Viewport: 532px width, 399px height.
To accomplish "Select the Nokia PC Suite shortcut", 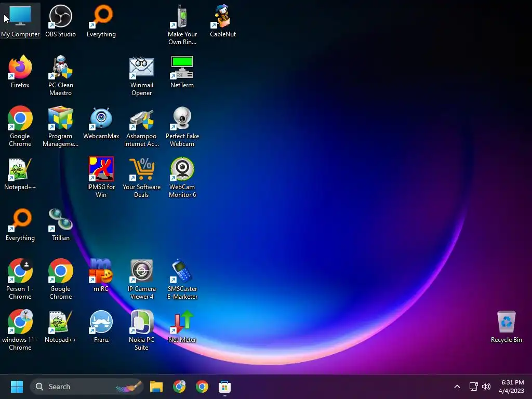I will pyautogui.click(x=142, y=330).
